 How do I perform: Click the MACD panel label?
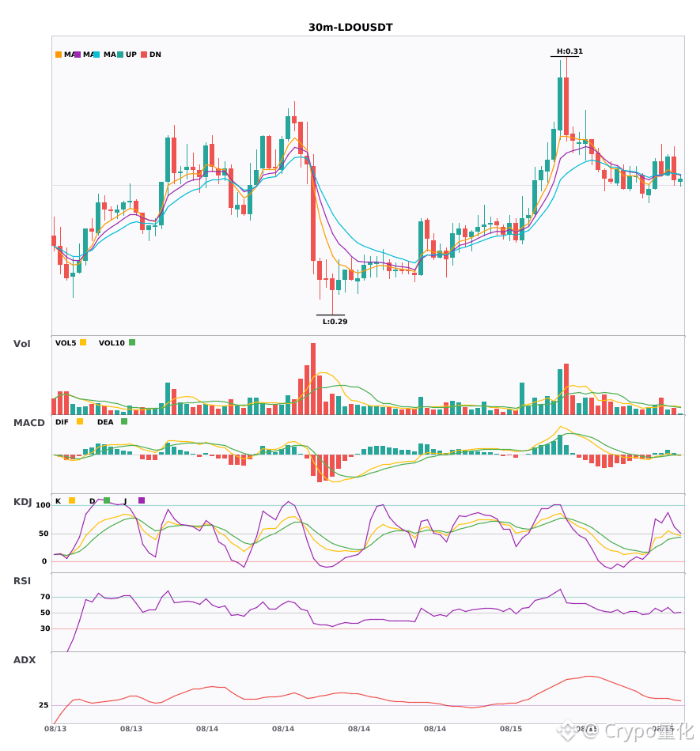pyautogui.click(x=28, y=423)
